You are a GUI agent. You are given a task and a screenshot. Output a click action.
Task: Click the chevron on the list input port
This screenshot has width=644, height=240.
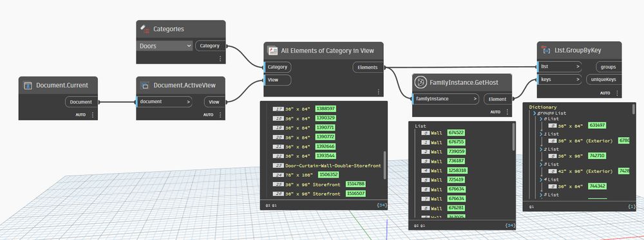578,66
